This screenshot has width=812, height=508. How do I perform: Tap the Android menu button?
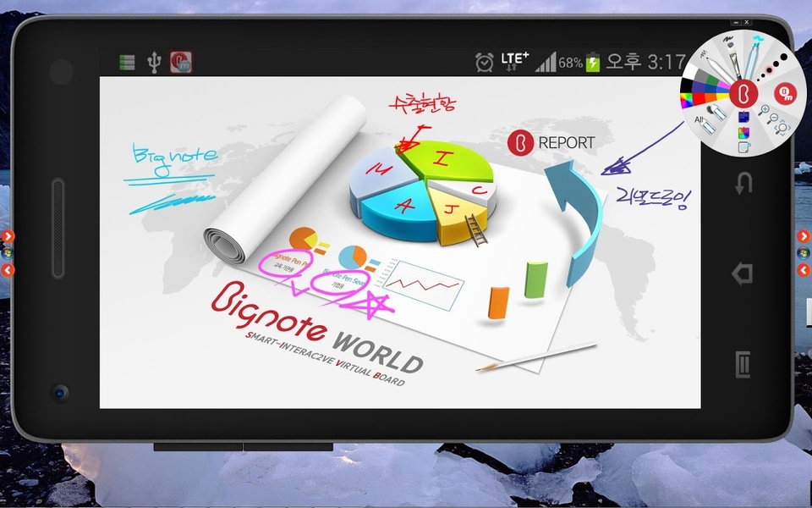point(743,364)
